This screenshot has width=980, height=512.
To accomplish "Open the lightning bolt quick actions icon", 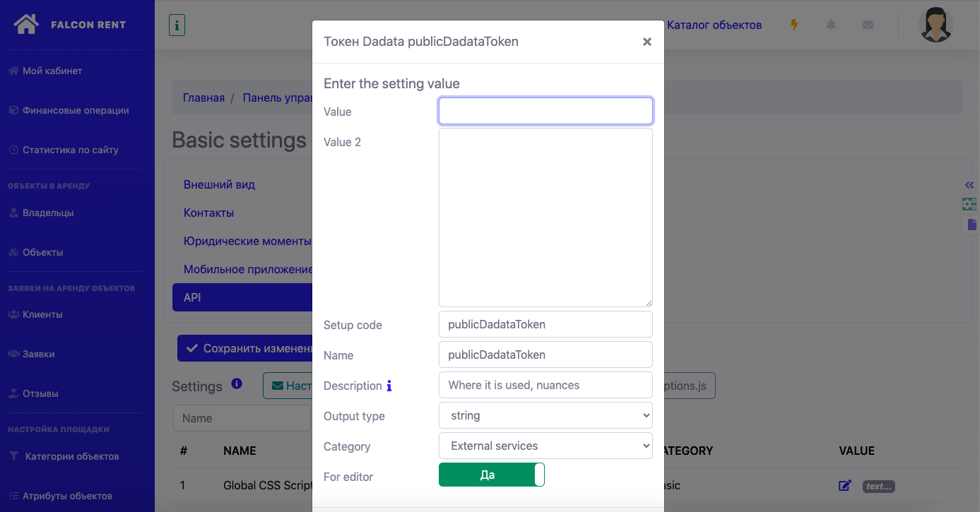I will (794, 25).
